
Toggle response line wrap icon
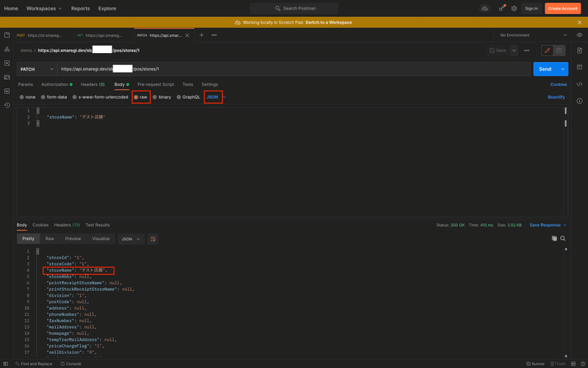click(153, 238)
